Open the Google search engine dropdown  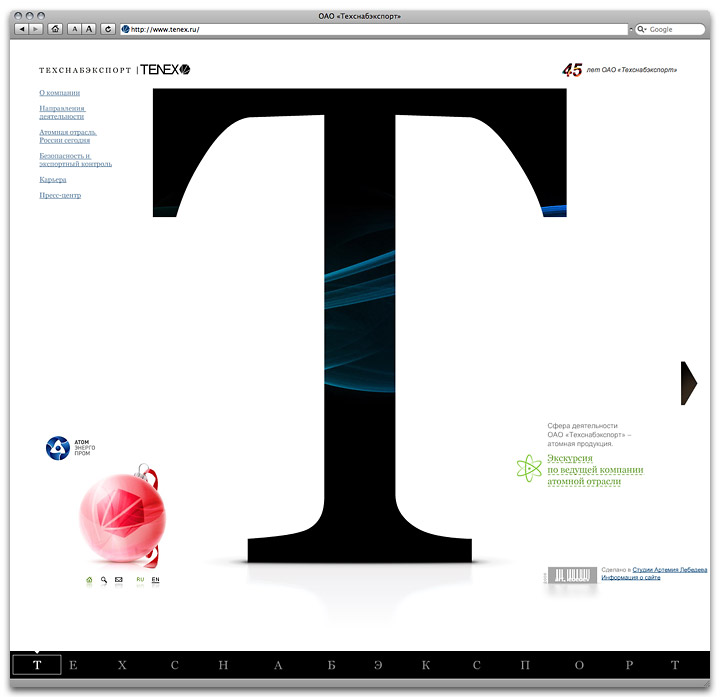[642, 30]
